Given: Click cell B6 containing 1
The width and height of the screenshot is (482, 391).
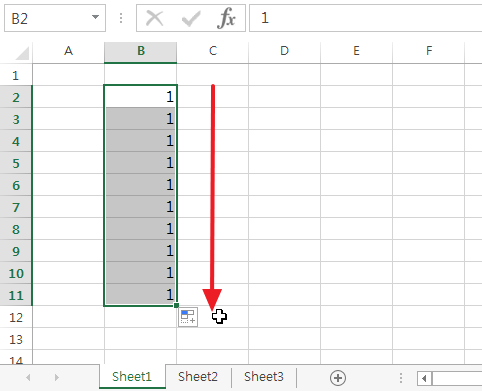Looking at the screenshot, I should tap(141, 185).
